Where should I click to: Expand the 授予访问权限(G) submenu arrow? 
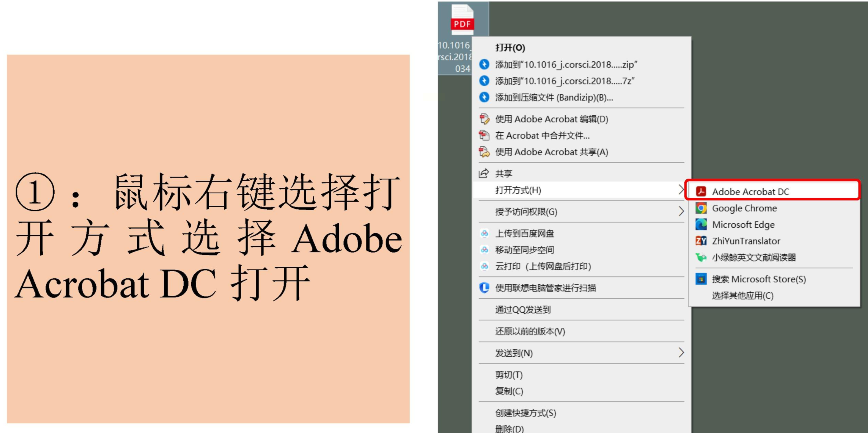tap(681, 211)
